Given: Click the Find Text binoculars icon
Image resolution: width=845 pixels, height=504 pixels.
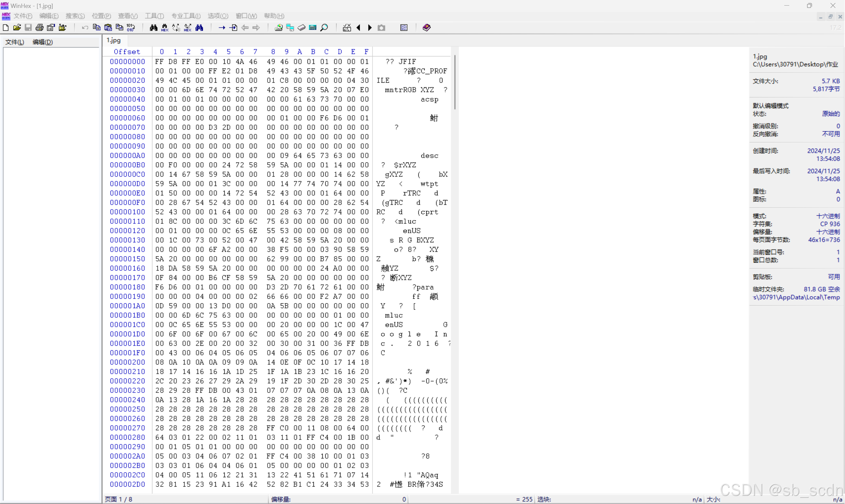Looking at the screenshot, I should pos(154,27).
